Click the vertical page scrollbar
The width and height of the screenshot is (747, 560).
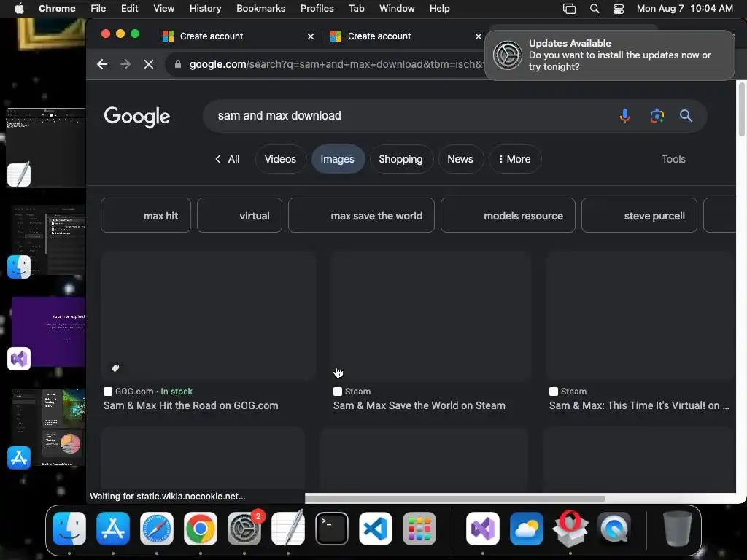tap(741, 111)
